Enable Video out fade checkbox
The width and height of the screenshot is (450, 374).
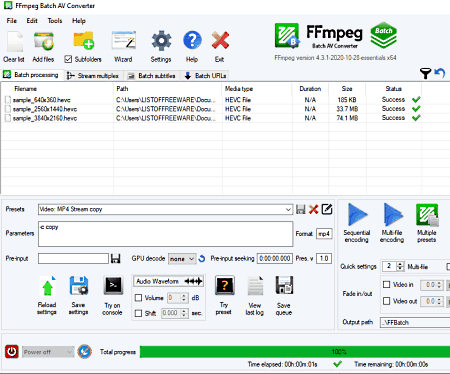click(386, 301)
